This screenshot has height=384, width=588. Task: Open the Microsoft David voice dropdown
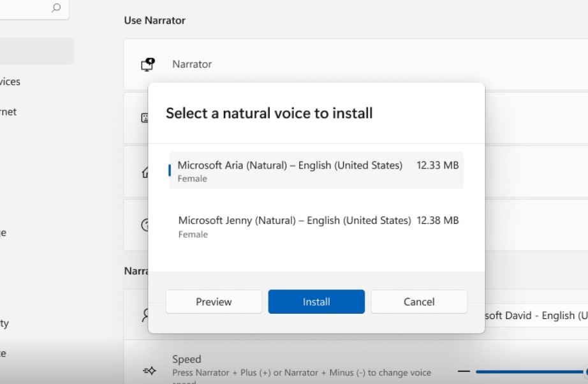[x=536, y=315]
